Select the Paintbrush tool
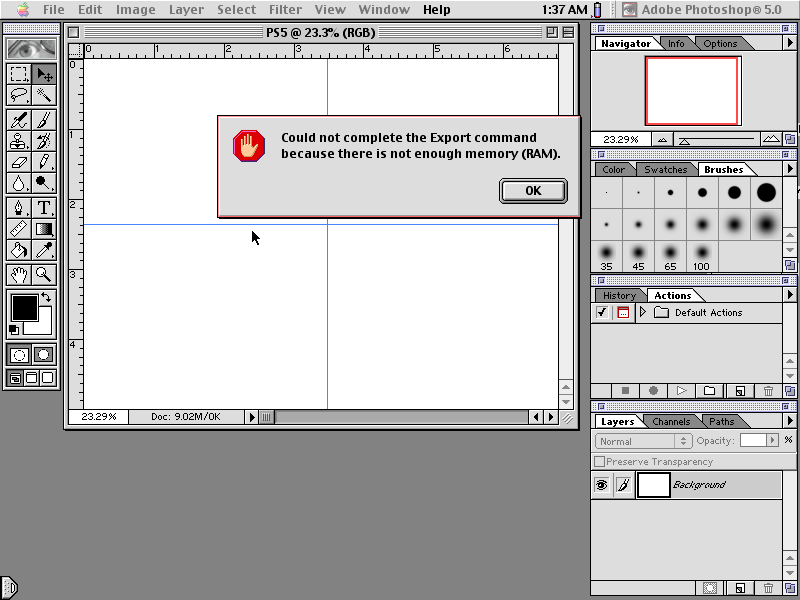 point(44,120)
